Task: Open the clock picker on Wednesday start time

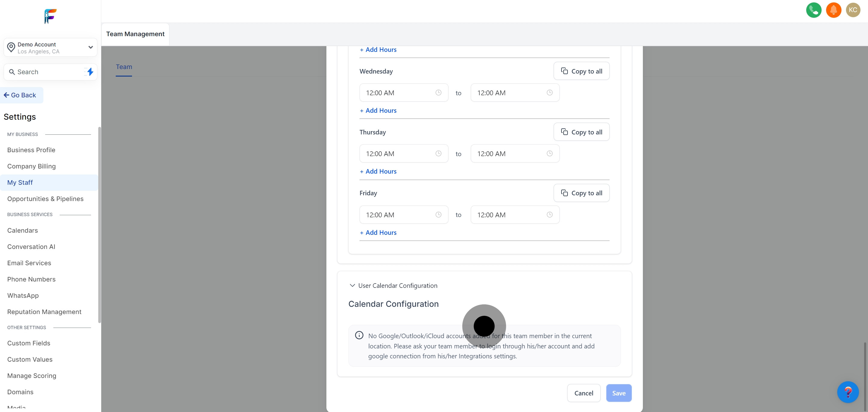Action: 439,92
